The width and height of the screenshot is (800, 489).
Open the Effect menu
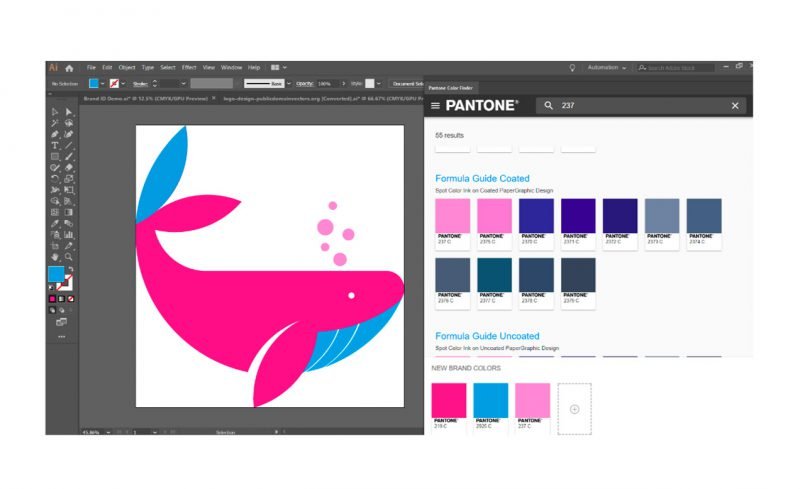tap(189, 67)
